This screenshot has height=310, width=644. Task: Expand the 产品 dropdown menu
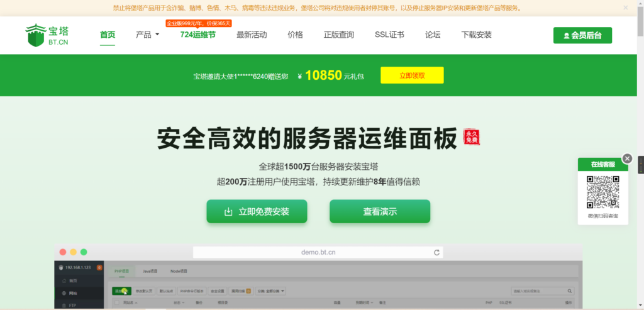147,35
